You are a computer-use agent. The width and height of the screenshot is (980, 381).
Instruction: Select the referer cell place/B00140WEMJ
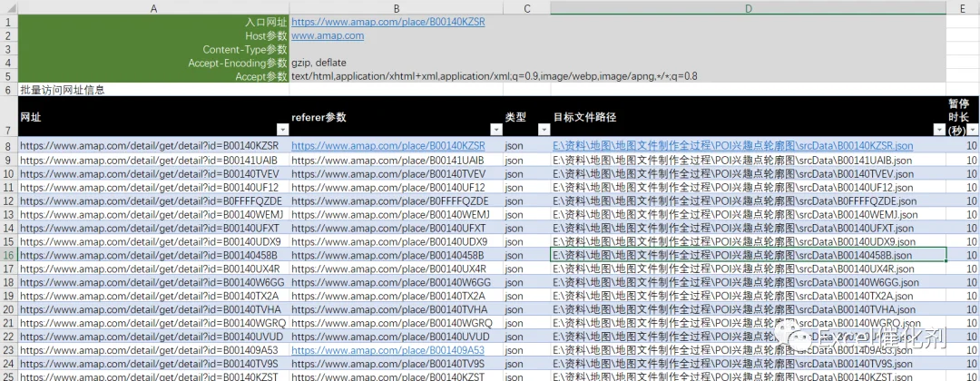tap(397, 214)
